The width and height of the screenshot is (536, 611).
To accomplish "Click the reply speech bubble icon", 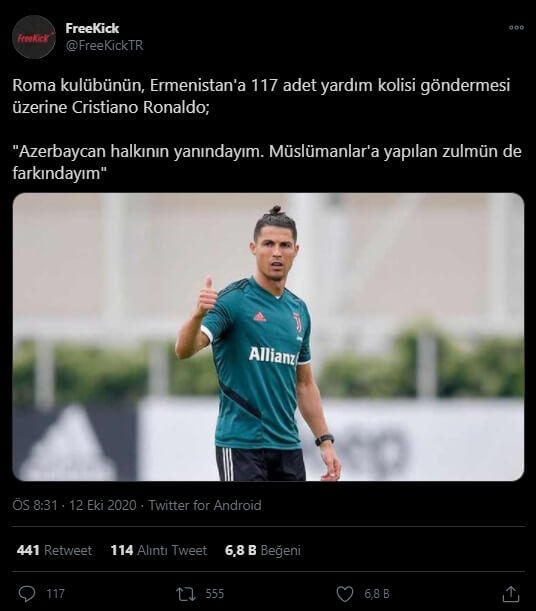I will coord(27,594).
